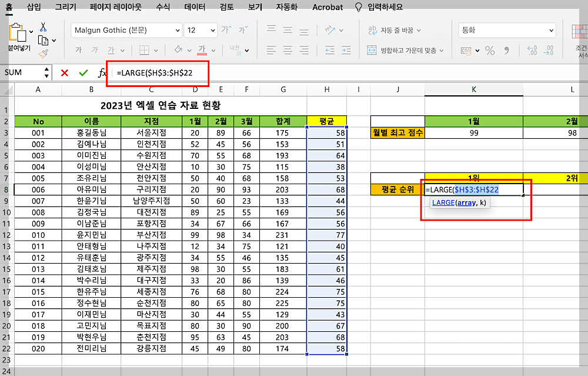The width and height of the screenshot is (588, 376).
Task: Apply the red font color 가
Action: pyautogui.click(x=202, y=50)
